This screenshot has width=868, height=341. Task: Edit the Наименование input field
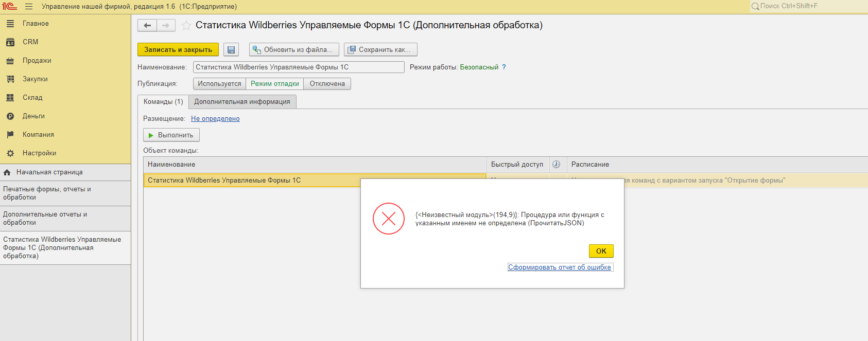(299, 67)
